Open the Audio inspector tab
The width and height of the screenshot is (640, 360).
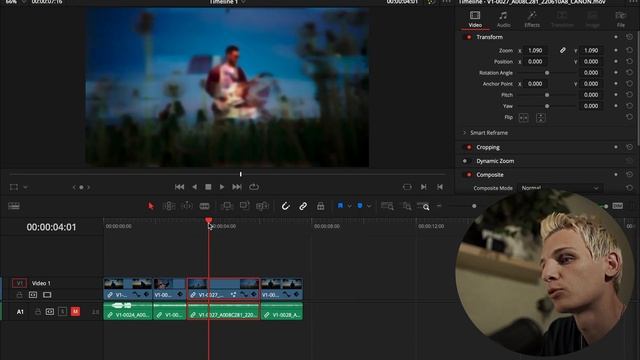point(503,19)
